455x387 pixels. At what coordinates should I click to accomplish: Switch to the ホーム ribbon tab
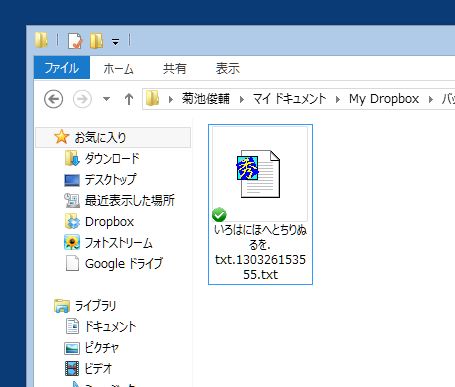(118, 68)
